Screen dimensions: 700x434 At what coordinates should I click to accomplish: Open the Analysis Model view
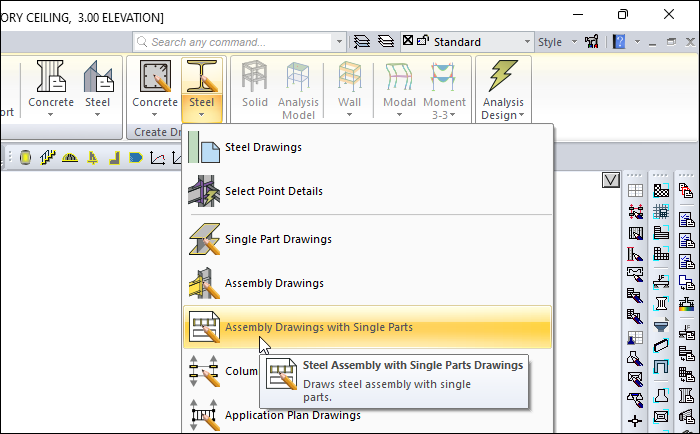(x=298, y=90)
